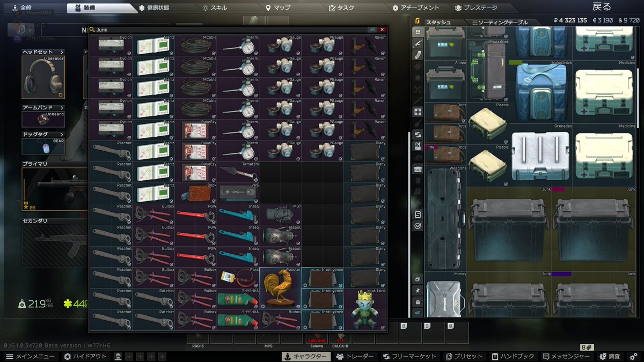
Task: Open the ソーティングテーブル tab
Action: point(500,23)
